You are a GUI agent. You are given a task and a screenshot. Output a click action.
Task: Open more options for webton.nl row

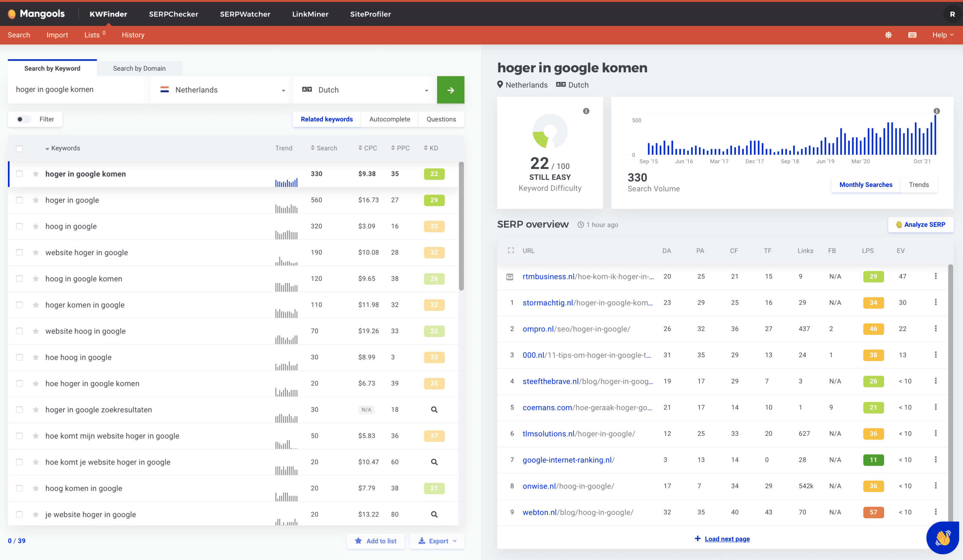click(936, 512)
